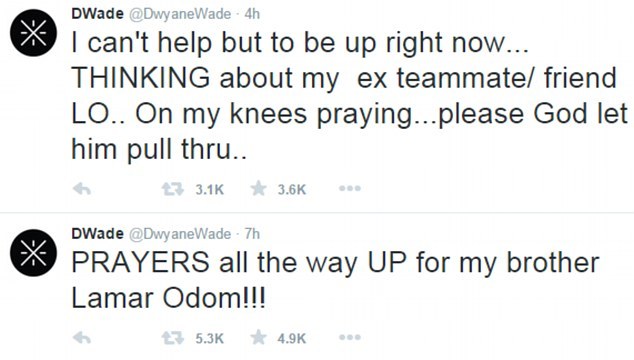Open more options on the second tweet

350,337
